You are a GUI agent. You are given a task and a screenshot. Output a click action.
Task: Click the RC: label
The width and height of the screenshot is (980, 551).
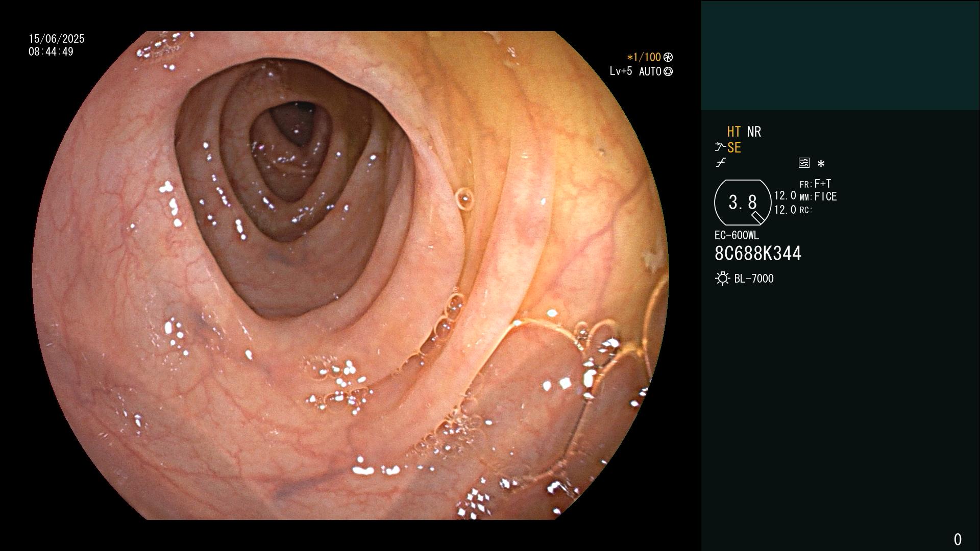point(806,210)
